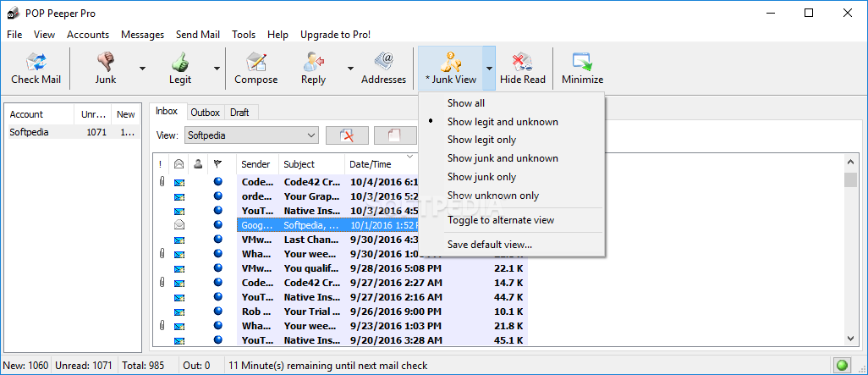The image size is (868, 375).
Task: Click the contact person column header icon
Action: point(197,164)
